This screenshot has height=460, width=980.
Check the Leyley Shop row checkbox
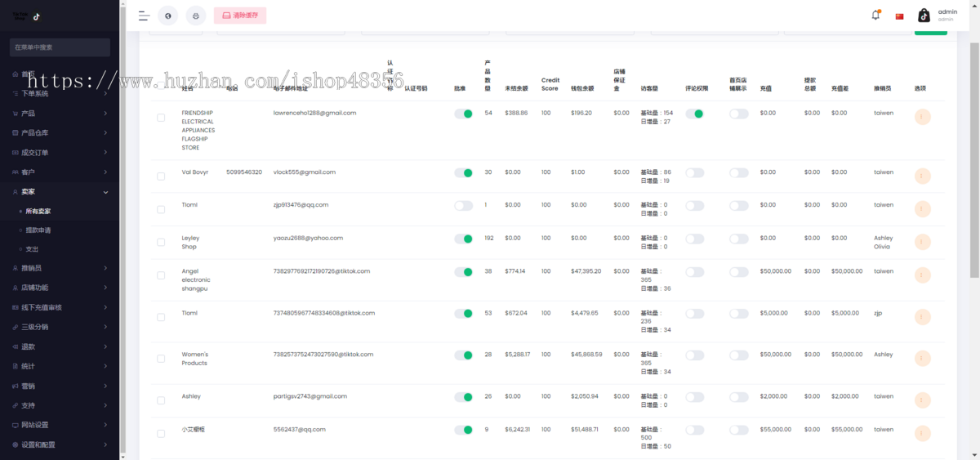click(161, 242)
